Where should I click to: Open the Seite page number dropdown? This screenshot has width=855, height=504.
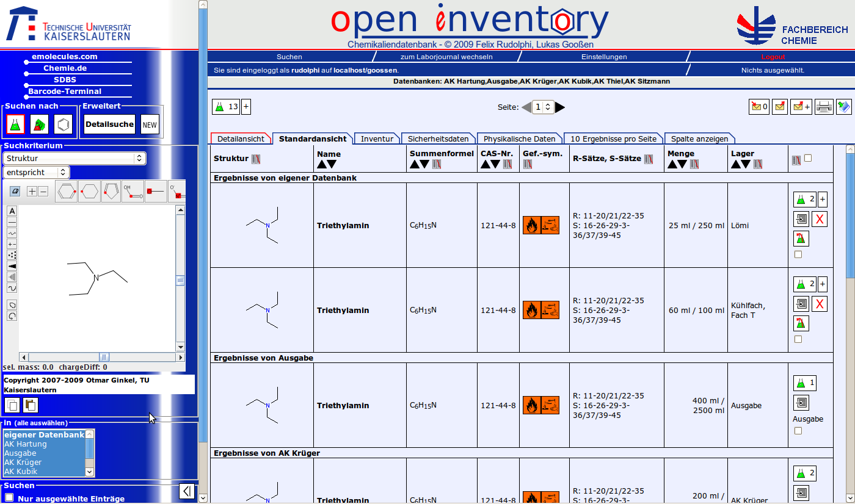click(x=542, y=107)
